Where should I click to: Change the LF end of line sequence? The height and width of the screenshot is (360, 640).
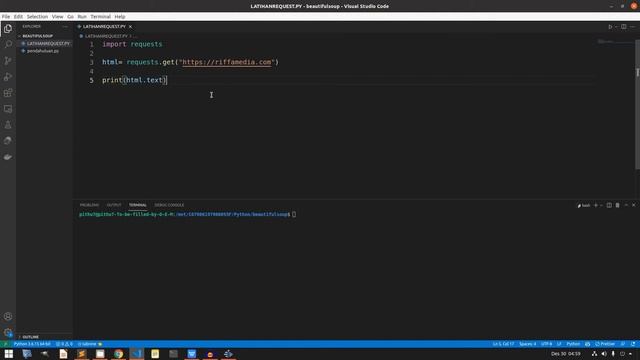tap(559, 344)
